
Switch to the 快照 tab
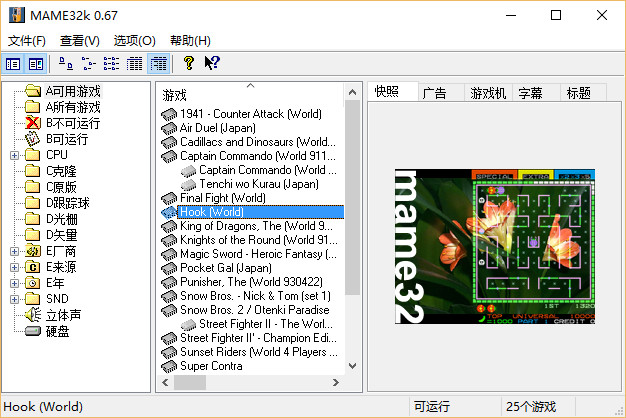393,92
